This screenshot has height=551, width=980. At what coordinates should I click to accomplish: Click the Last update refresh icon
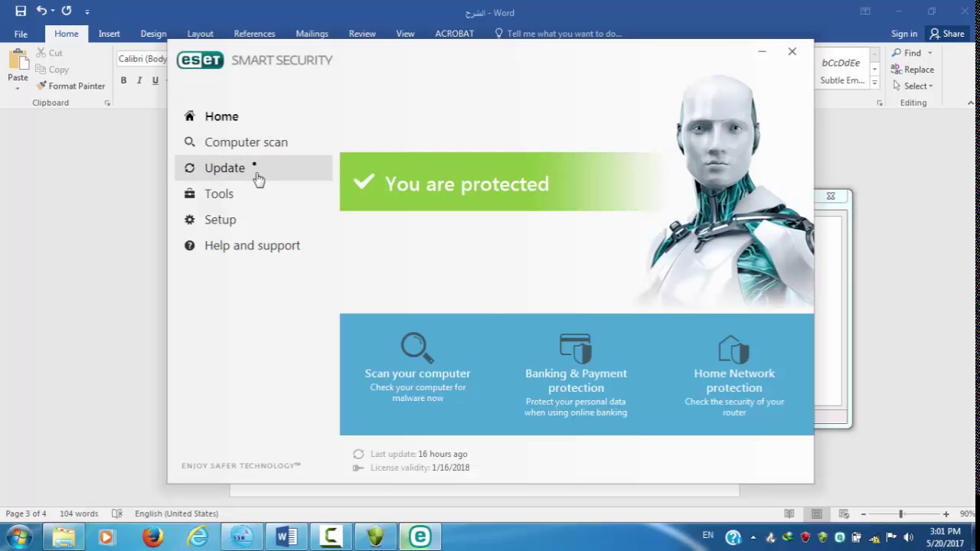click(358, 454)
